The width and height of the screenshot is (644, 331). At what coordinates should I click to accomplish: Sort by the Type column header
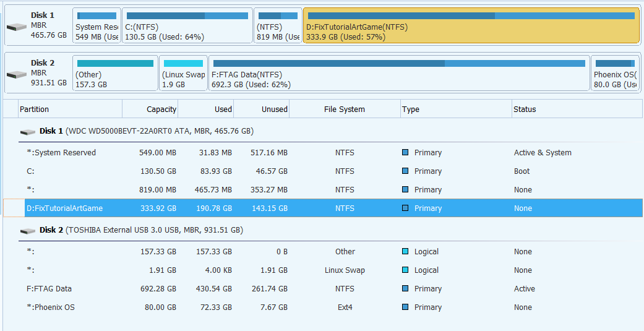click(x=456, y=110)
